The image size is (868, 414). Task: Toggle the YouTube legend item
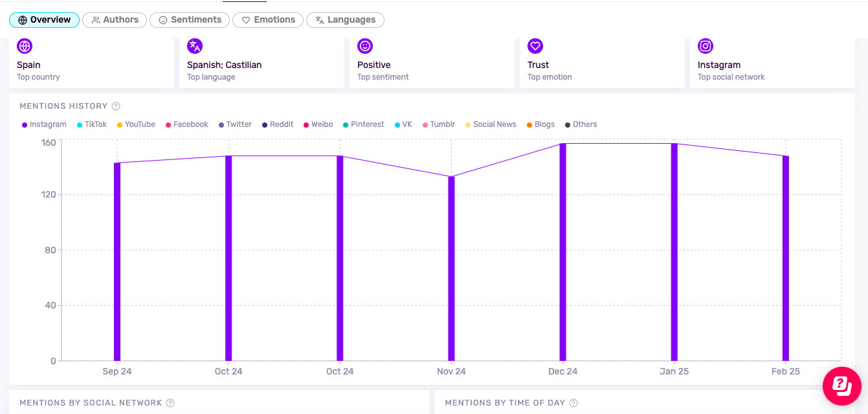[x=136, y=124]
